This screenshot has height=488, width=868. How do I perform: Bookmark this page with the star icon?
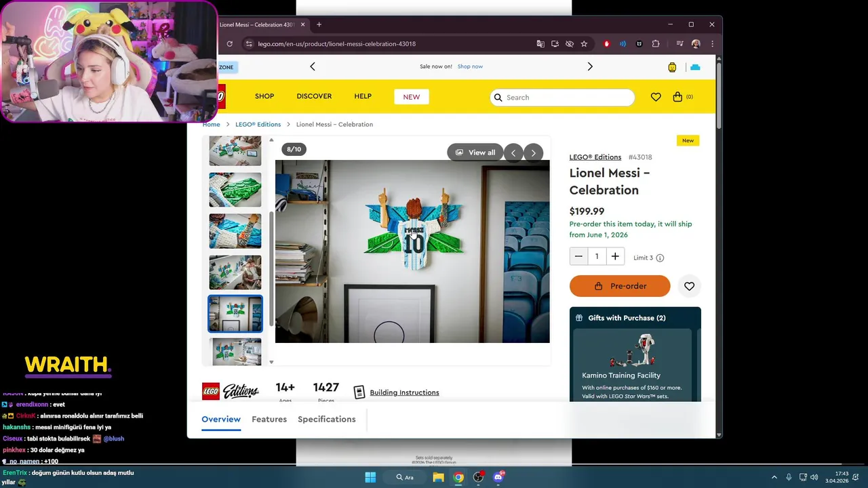pyautogui.click(x=584, y=44)
